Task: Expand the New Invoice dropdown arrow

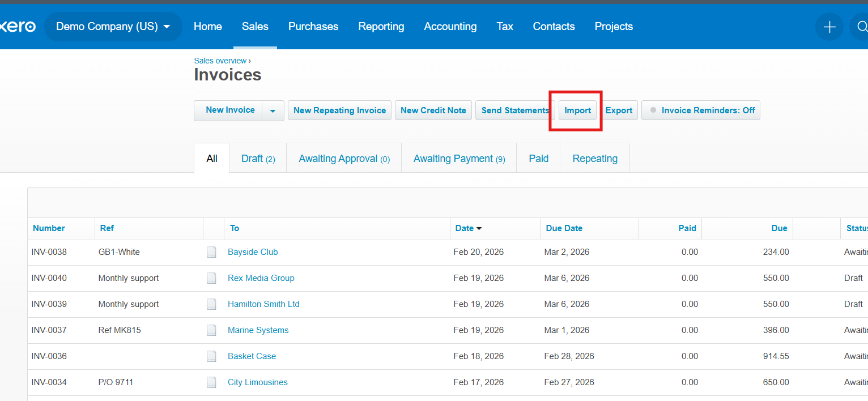Action: coord(273,110)
